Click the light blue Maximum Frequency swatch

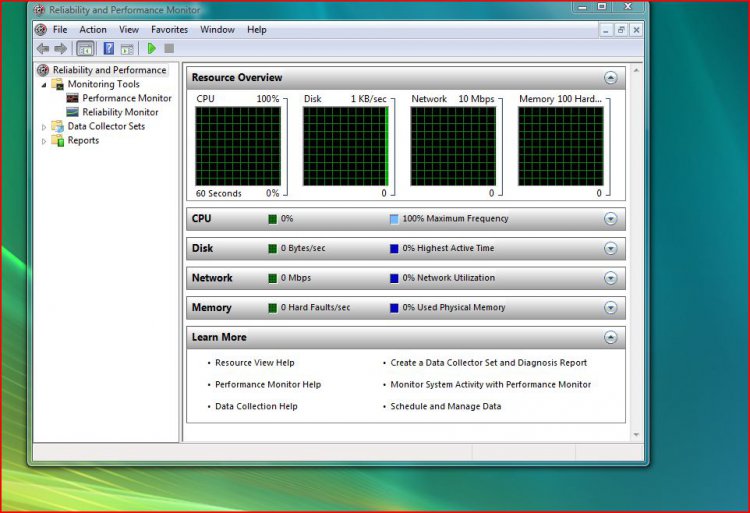[x=394, y=219]
